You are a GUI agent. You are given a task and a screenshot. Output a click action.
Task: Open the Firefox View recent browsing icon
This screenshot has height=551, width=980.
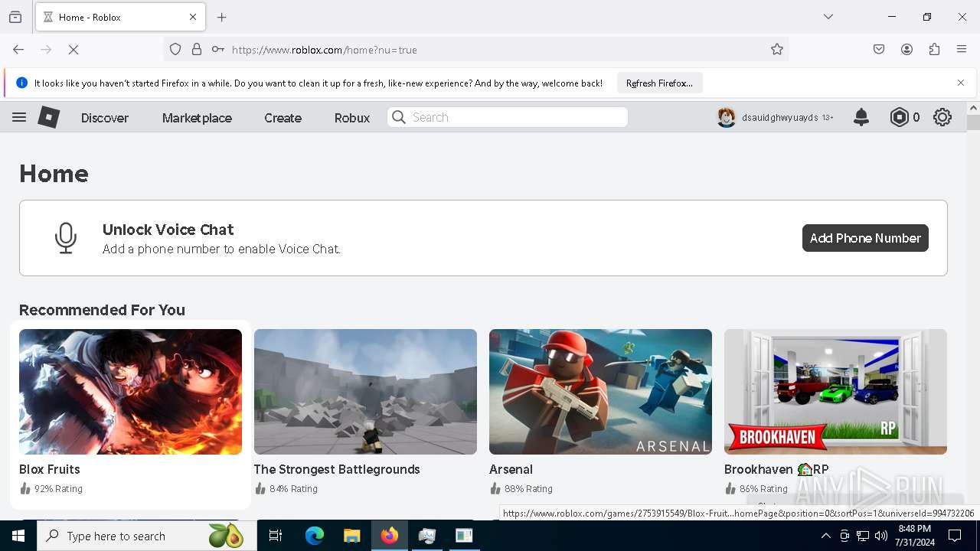(15, 17)
